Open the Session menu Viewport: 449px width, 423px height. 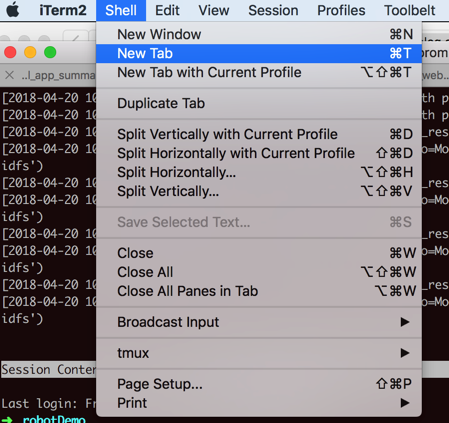point(273,10)
